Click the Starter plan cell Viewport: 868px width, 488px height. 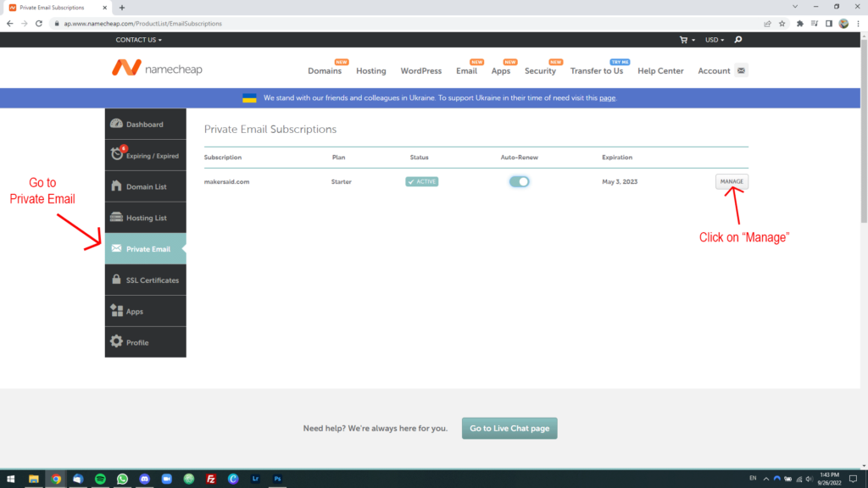click(x=341, y=181)
